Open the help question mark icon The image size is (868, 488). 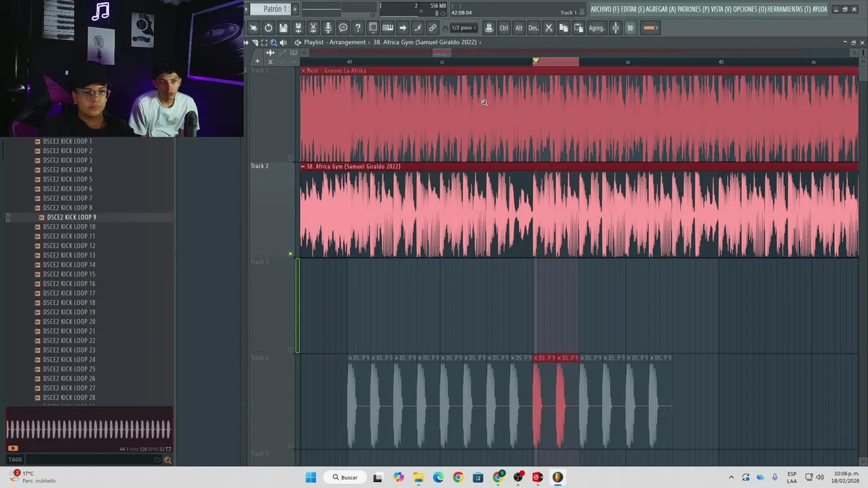tap(358, 28)
